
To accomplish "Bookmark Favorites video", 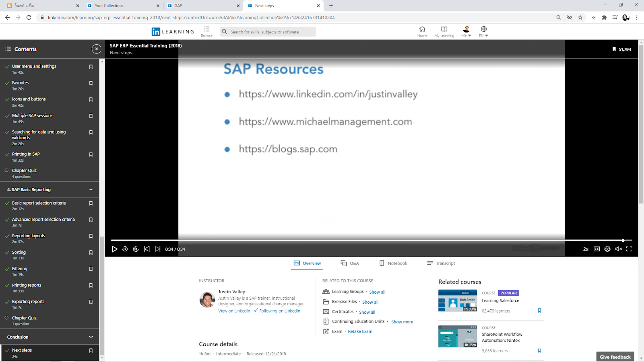I will [x=91, y=83].
